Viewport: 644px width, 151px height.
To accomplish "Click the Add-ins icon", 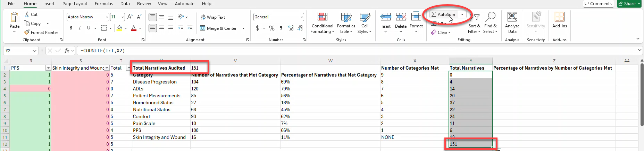I will coord(559,20).
